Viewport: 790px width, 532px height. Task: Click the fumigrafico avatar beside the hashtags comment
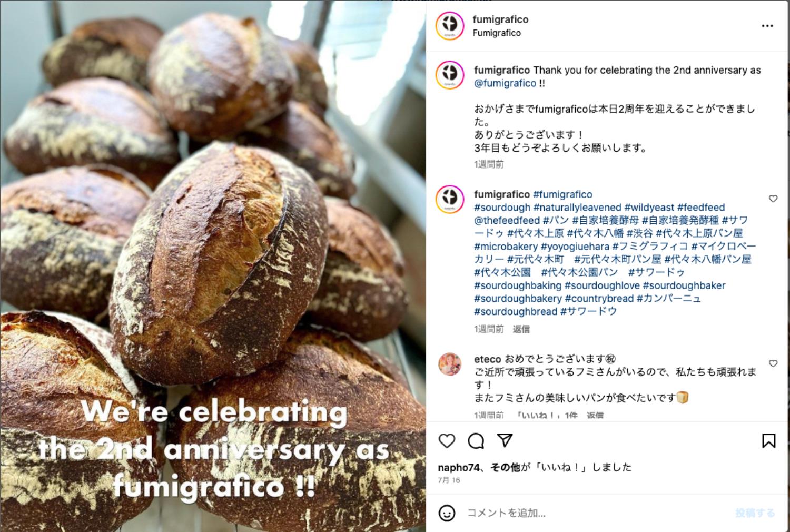(x=450, y=200)
